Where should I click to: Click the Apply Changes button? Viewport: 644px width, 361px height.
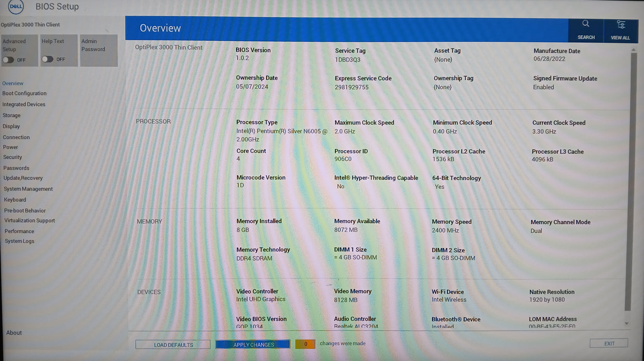(x=253, y=344)
